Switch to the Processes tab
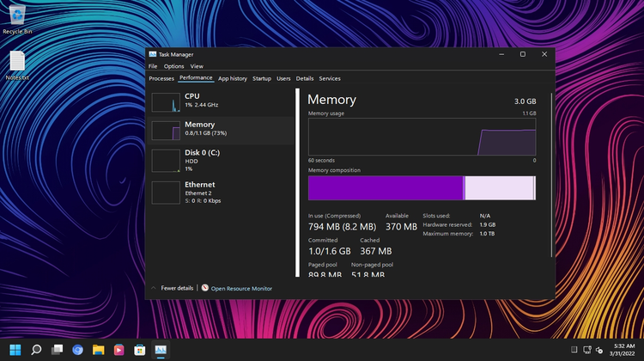 coord(161,78)
